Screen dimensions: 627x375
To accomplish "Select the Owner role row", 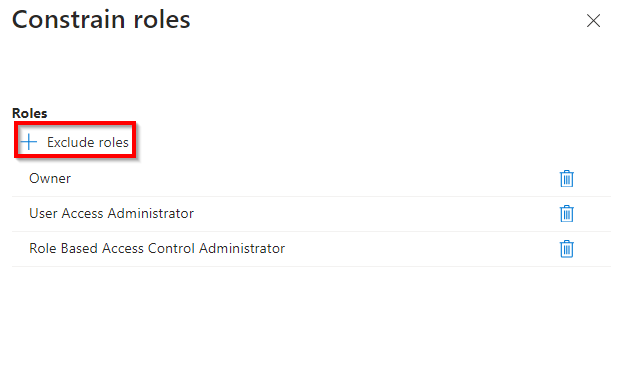I will (311, 179).
